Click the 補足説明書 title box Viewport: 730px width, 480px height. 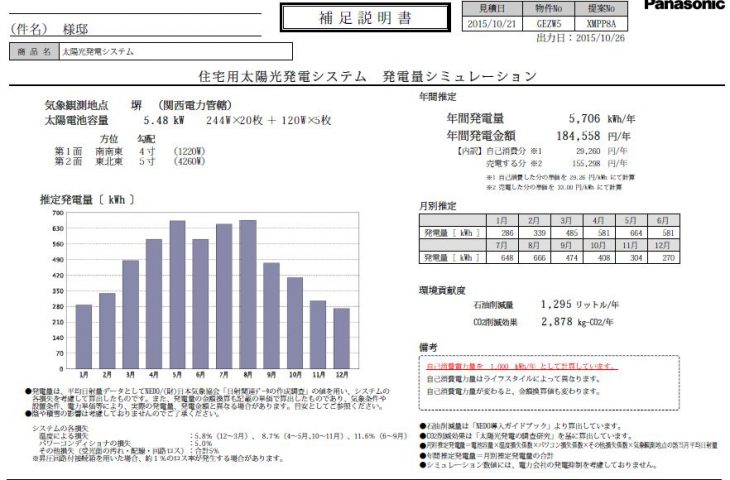365,18
